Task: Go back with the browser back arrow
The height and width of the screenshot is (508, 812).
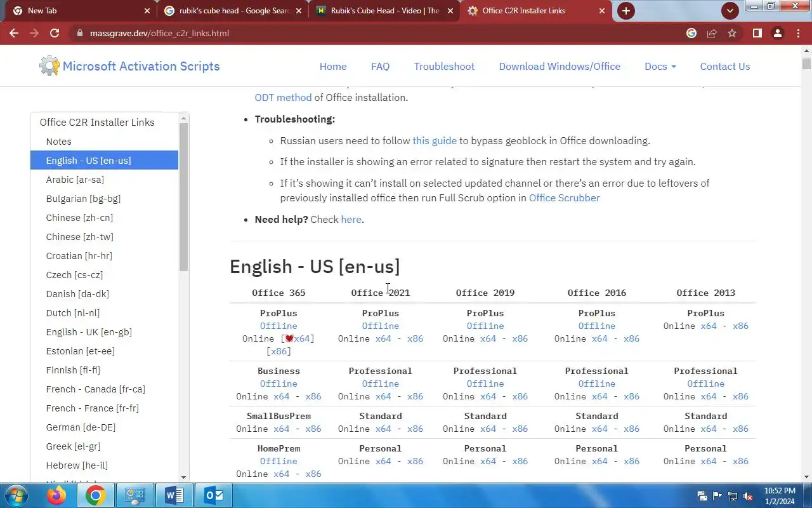Action: [x=14, y=33]
